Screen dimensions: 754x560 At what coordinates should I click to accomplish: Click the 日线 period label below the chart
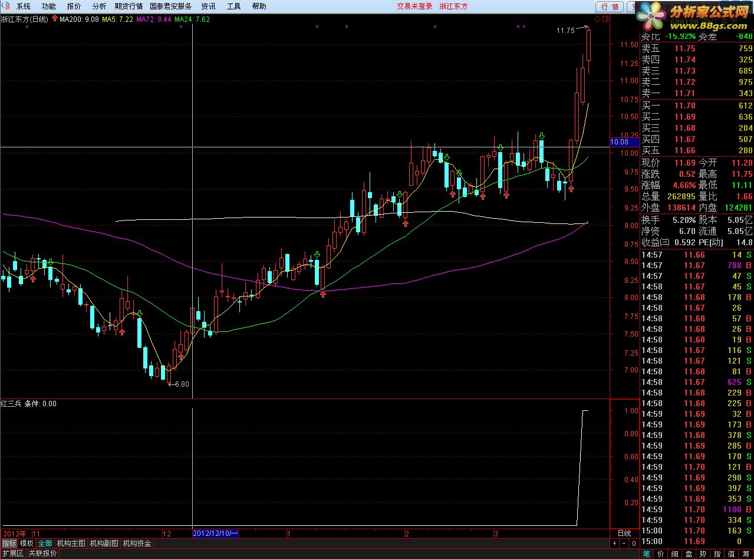pyautogui.click(x=624, y=533)
